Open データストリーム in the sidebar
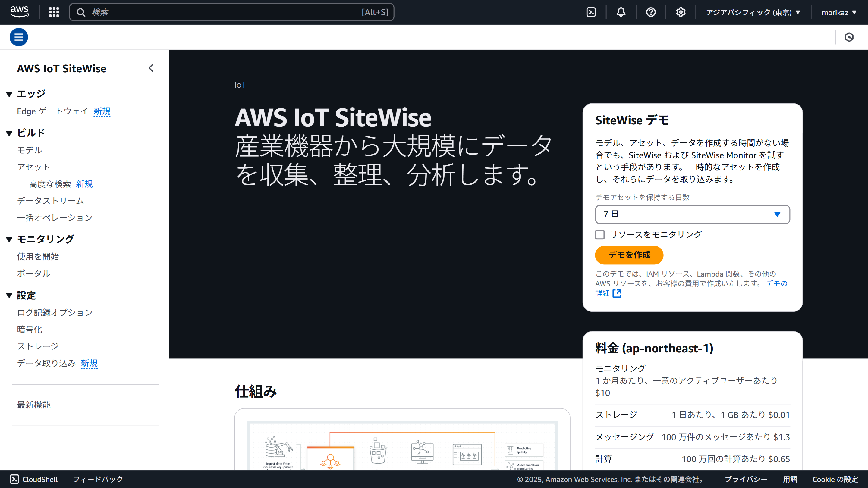 click(51, 201)
